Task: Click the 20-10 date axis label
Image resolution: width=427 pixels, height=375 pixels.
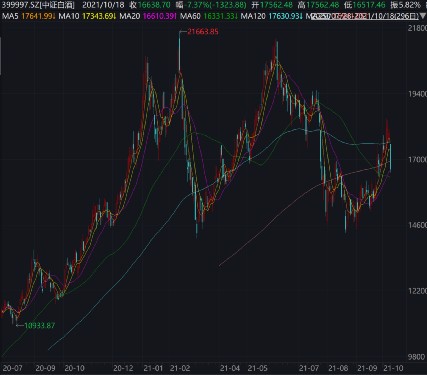Action: point(74,368)
